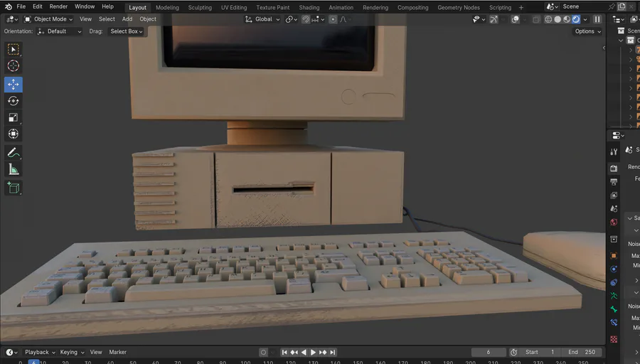Open the Collection properties tab
This screenshot has height=364, width=640.
(614, 239)
